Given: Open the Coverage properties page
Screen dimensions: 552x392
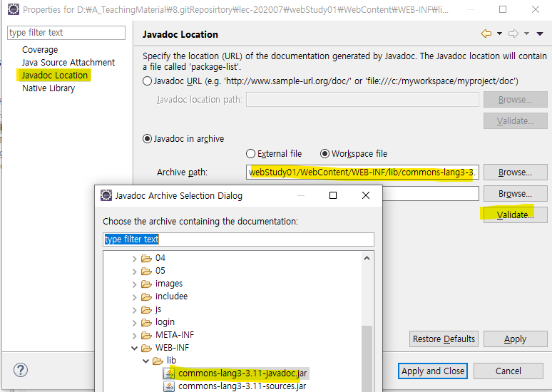Looking at the screenshot, I should click(x=40, y=50).
